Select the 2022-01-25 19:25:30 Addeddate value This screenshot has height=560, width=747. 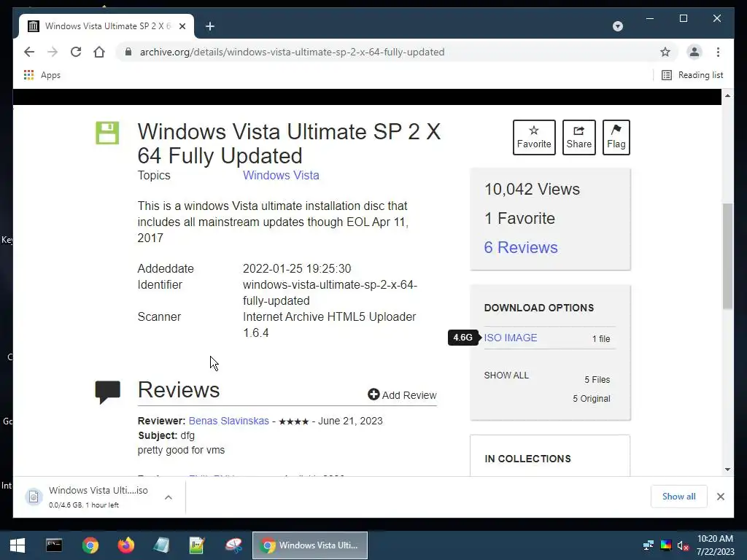click(297, 268)
